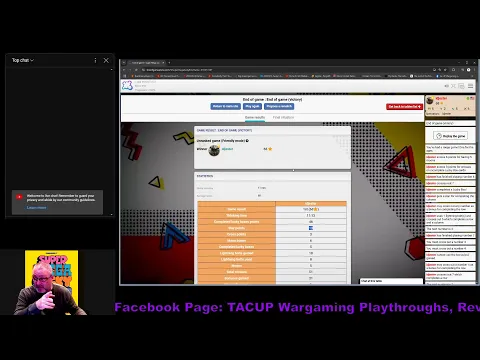Close the live chat panel

tap(106, 60)
